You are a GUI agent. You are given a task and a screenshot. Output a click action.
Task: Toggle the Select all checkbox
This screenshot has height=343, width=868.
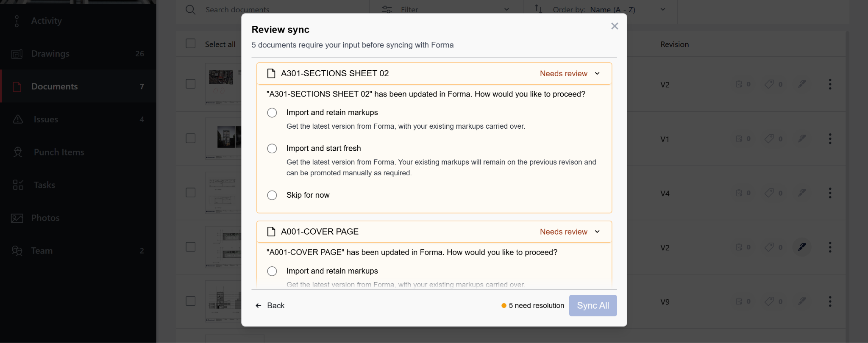click(x=191, y=44)
